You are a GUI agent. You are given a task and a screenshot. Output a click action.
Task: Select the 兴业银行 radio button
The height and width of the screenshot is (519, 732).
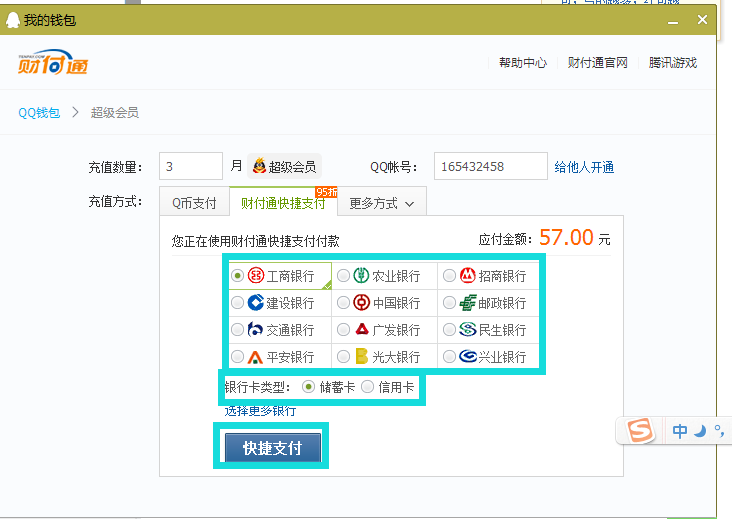(449, 357)
